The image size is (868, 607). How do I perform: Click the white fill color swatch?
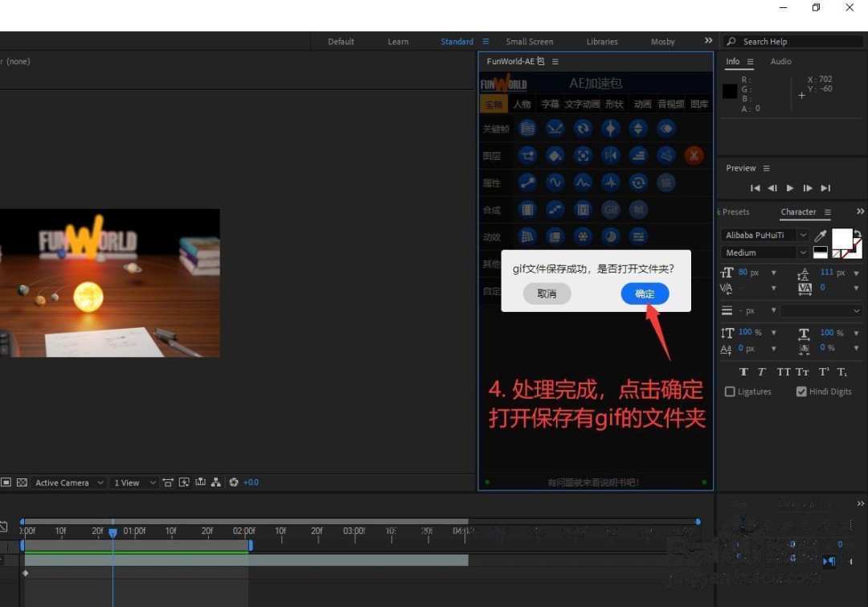[x=841, y=239]
